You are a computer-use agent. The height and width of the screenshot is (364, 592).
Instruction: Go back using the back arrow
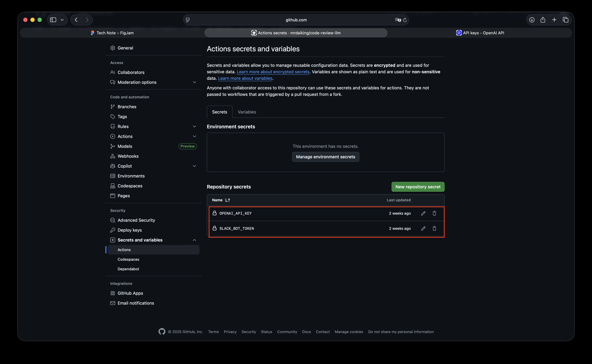pos(76,20)
